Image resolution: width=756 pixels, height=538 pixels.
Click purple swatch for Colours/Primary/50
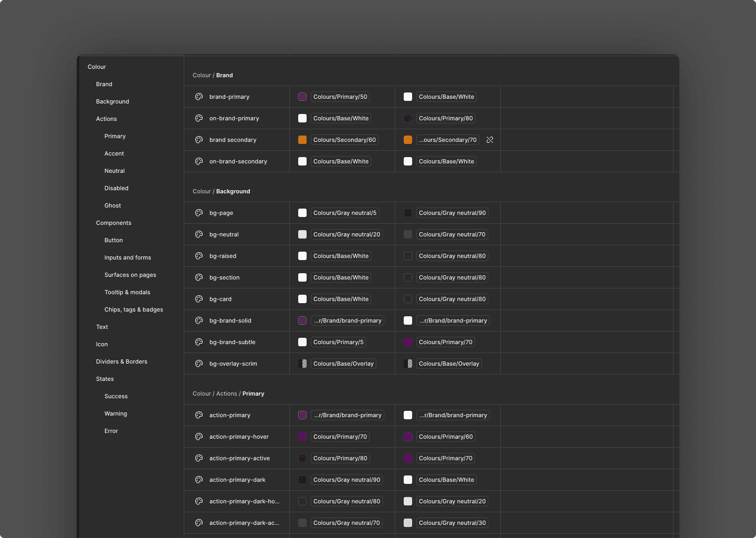coord(302,97)
